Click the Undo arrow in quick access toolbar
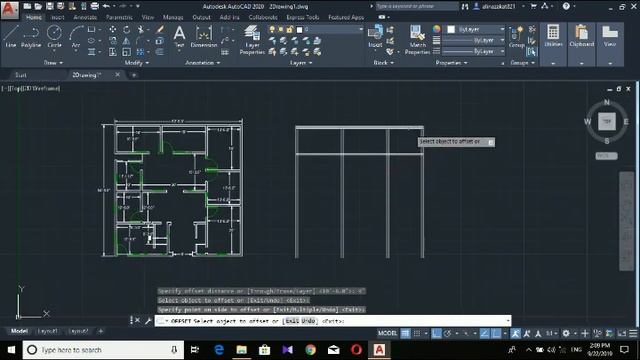This screenshot has height=360, width=640. [106, 6]
